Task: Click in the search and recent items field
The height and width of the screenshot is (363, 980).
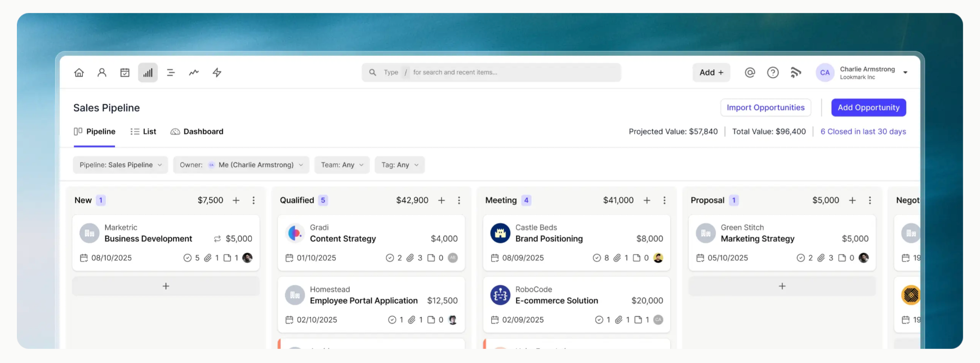Action: coord(491,73)
